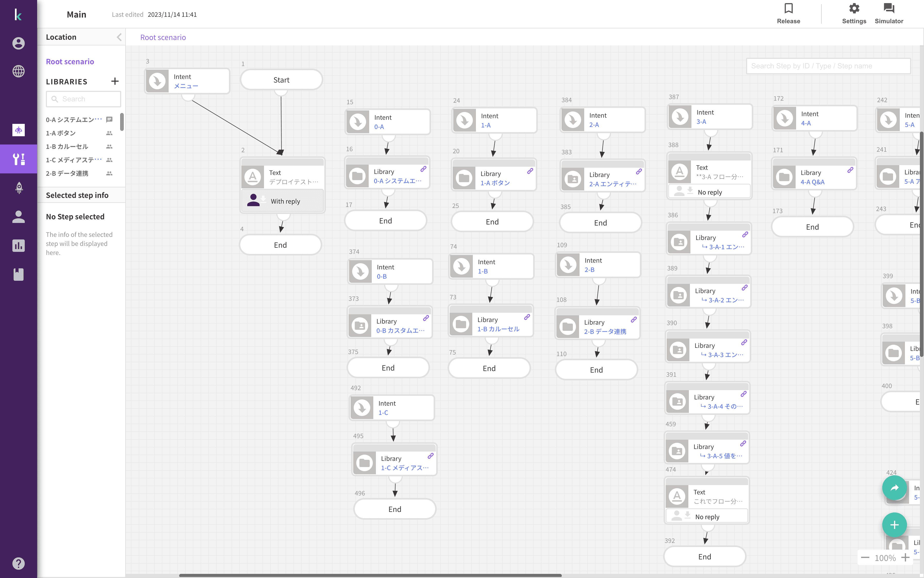Select Library 3-A-4 その step
Image resolution: width=924 pixels, height=578 pixels.
pyautogui.click(x=707, y=398)
